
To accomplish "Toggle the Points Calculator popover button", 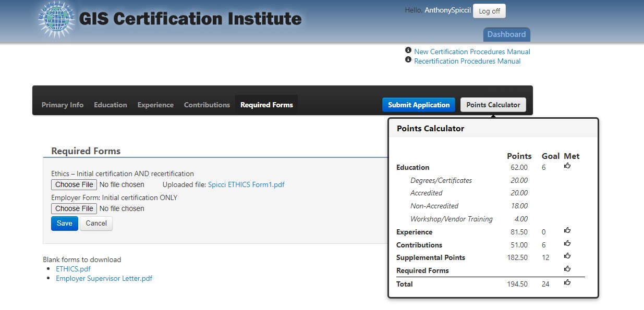I will (x=493, y=105).
